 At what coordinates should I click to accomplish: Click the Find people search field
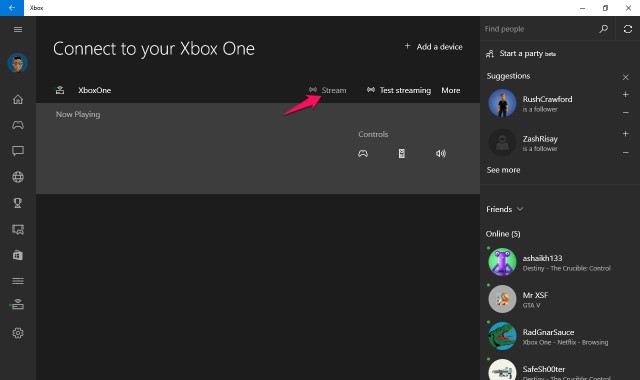pyautogui.click(x=538, y=29)
